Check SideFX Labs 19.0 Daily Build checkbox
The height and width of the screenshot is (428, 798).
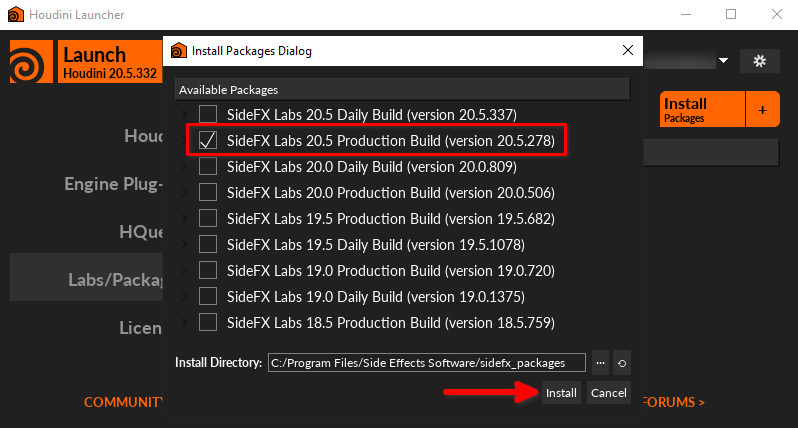point(208,296)
